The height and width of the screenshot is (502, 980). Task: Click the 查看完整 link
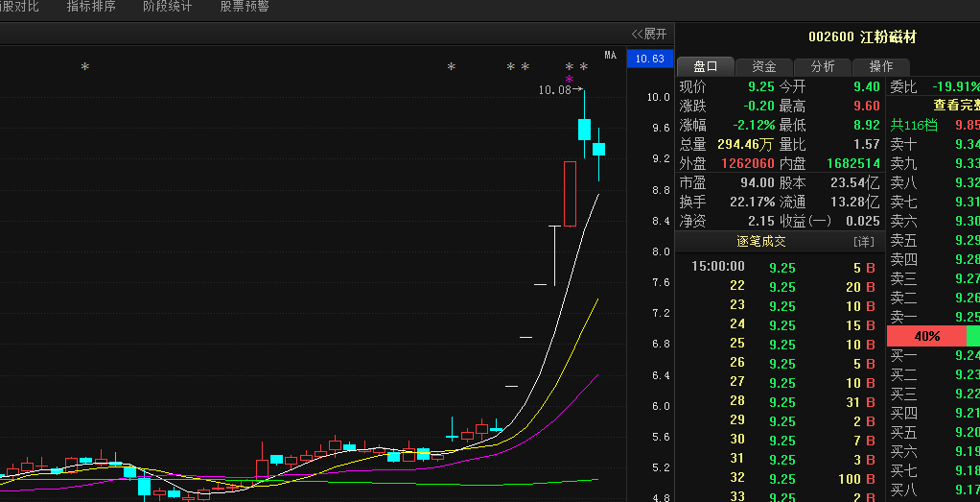(x=955, y=106)
